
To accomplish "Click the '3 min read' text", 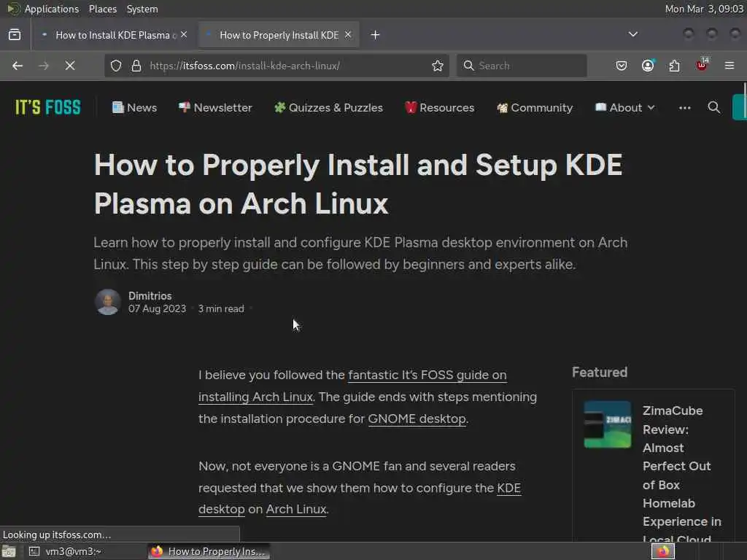I will (x=221, y=309).
